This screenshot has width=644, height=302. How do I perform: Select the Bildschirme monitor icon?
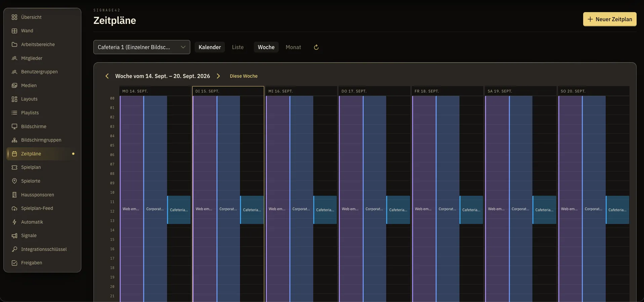(14, 126)
